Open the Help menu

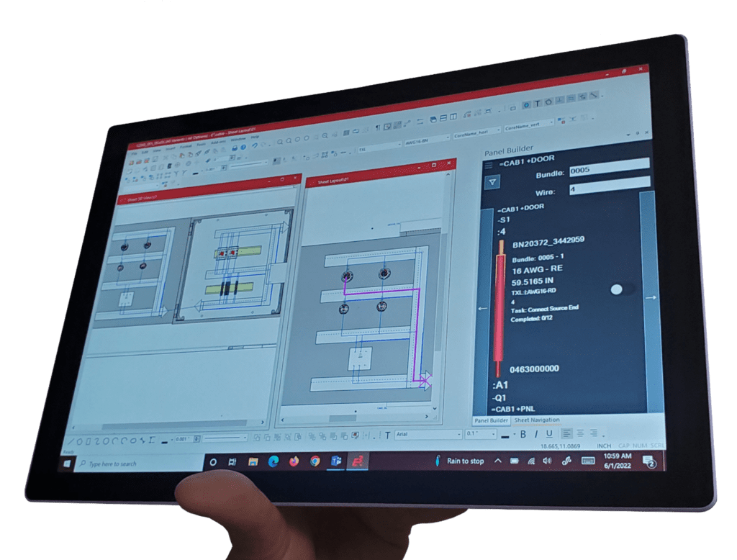[x=254, y=137]
